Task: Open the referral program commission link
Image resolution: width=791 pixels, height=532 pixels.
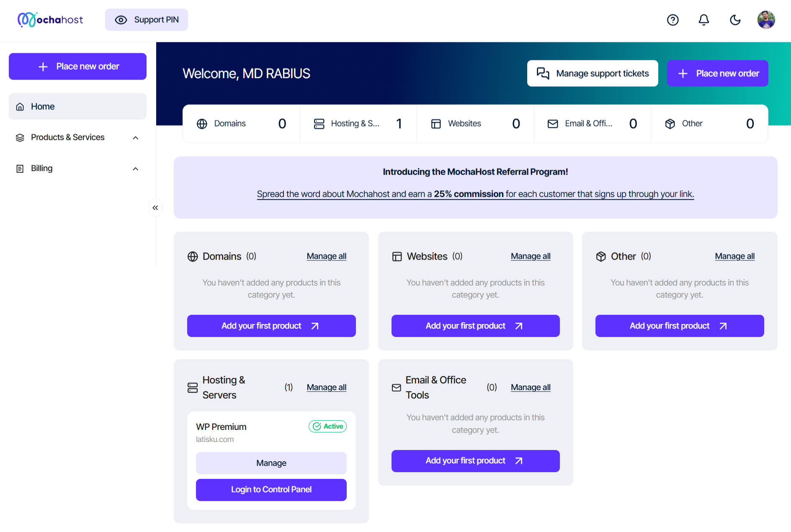Action: coord(475,194)
